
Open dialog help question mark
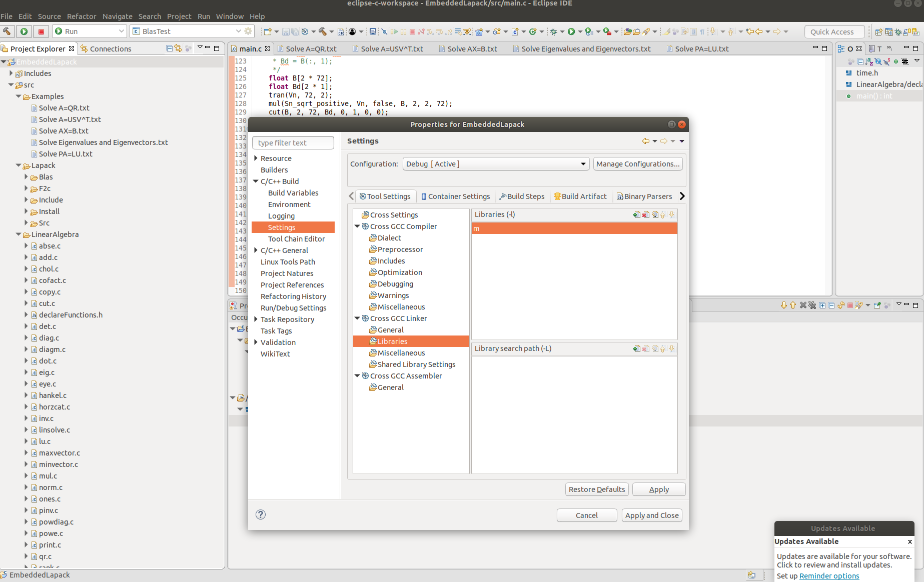click(261, 514)
